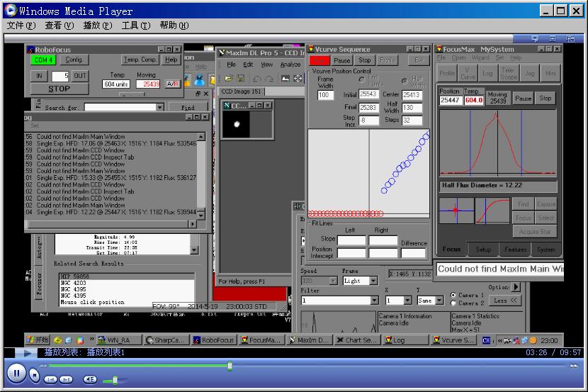Image resolution: width=588 pixels, height=392 pixels.
Task: Expand the Options arrow button
Action: pos(516,287)
